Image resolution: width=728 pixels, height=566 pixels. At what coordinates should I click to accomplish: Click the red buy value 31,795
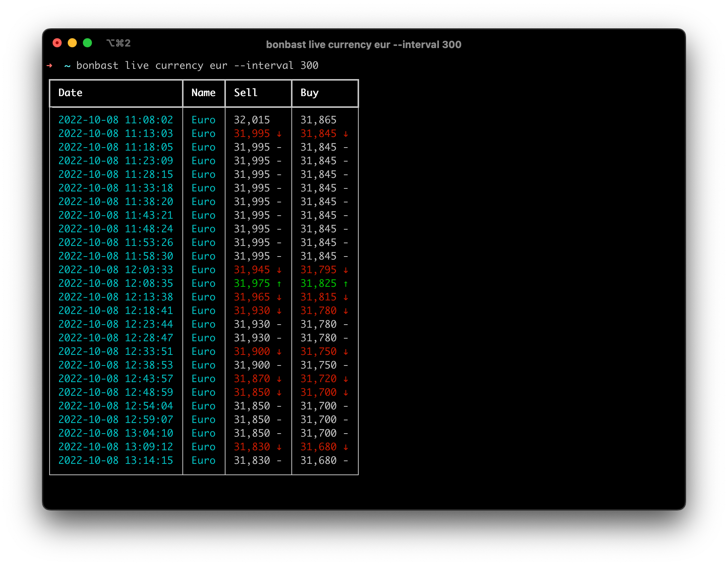pos(319,270)
